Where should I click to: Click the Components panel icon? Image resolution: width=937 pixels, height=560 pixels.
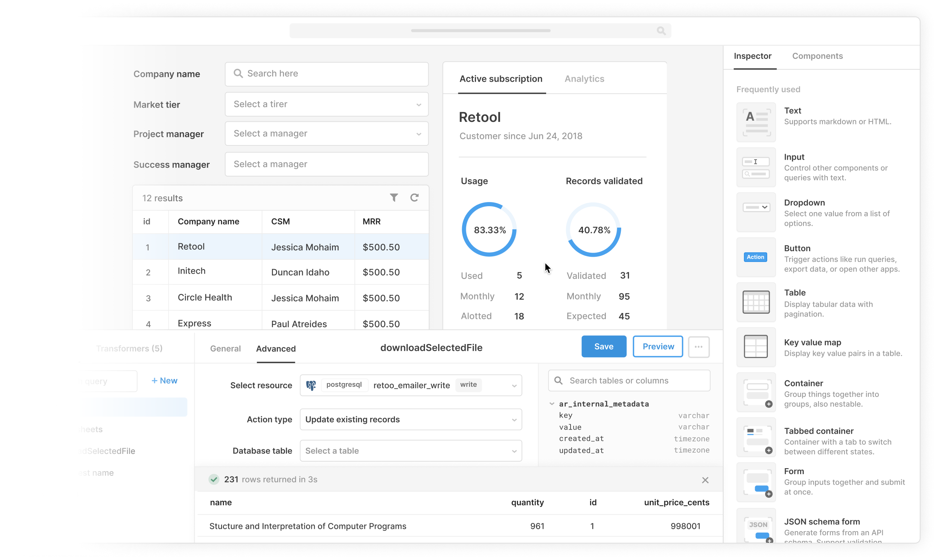point(817,56)
